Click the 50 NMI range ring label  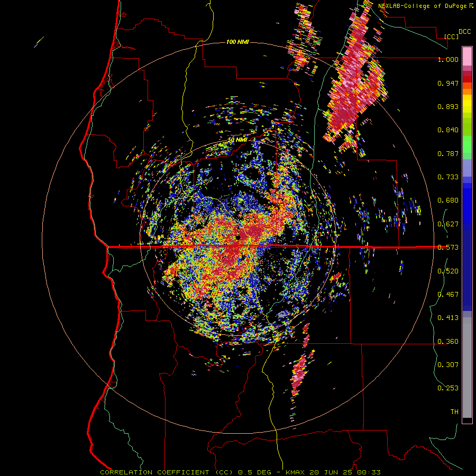click(x=237, y=140)
